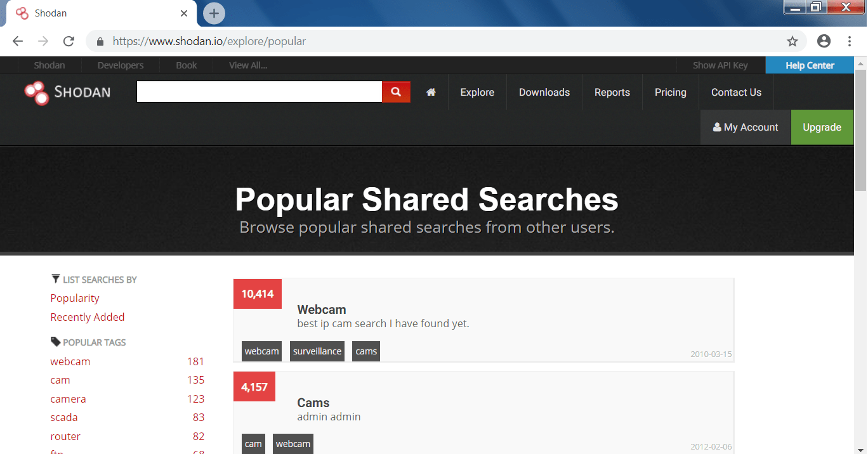Click the 135 count beside cam
The image size is (868, 454).
coord(195,380)
